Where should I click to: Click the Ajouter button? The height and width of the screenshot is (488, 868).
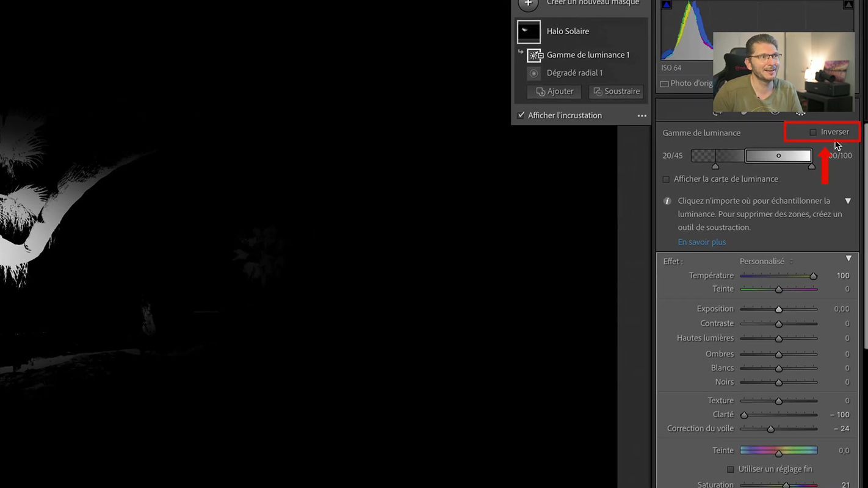point(554,91)
